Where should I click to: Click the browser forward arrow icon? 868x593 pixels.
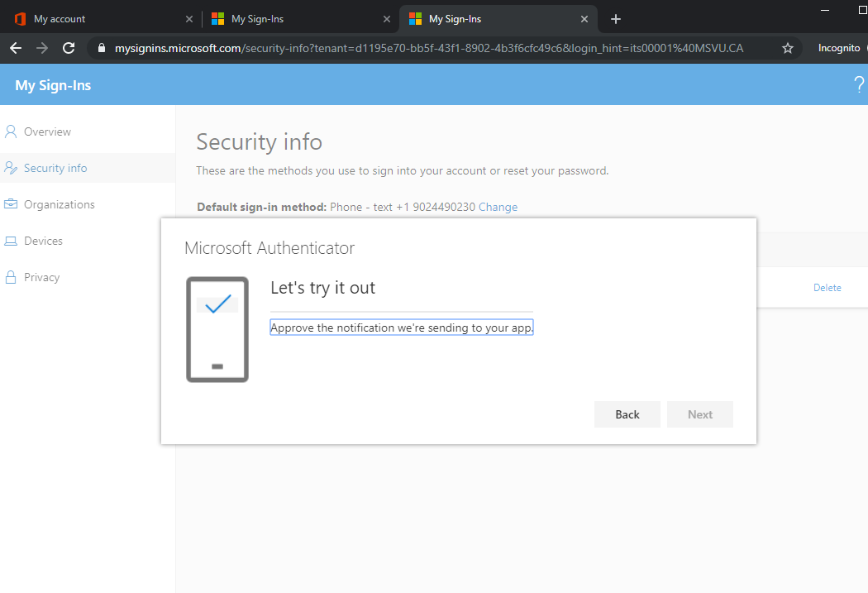click(41, 48)
